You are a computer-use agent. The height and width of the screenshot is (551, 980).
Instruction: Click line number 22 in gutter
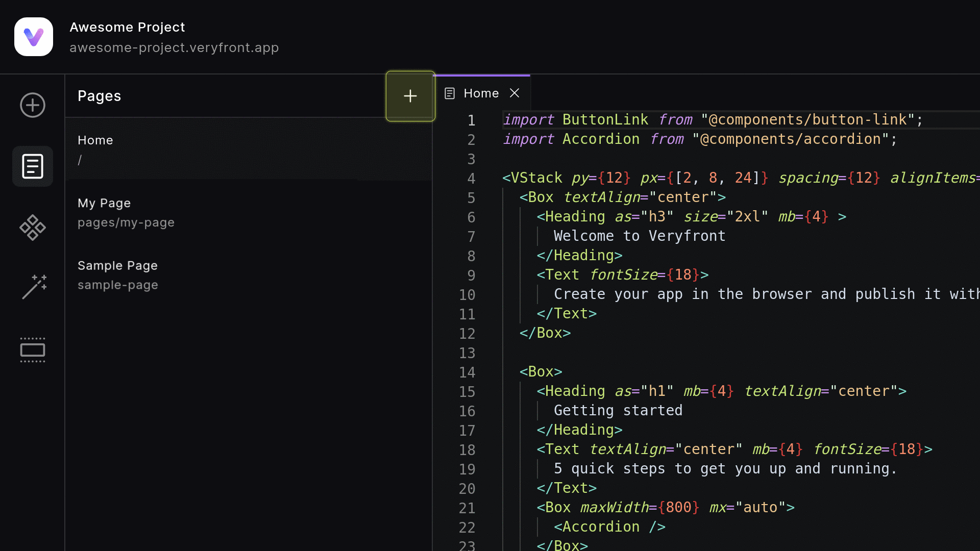pyautogui.click(x=467, y=528)
